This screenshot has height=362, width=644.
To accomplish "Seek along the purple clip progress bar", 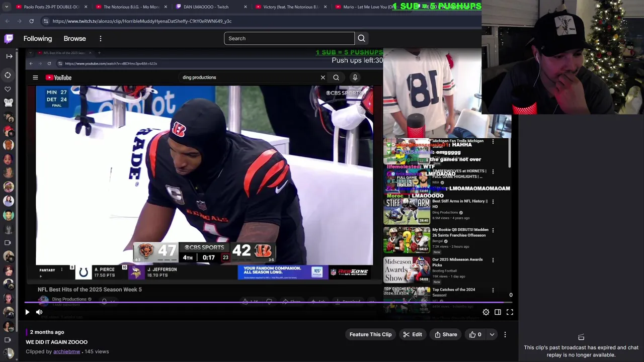I will (269, 303).
